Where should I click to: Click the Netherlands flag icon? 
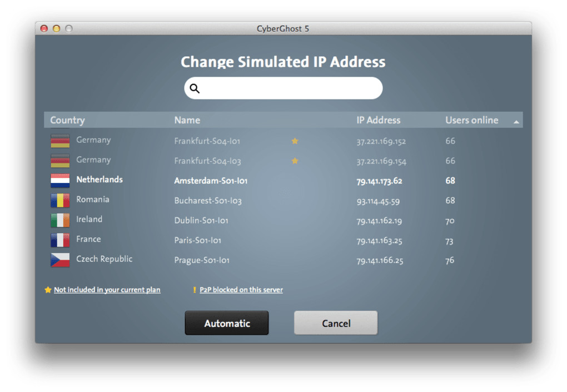click(60, 181)
